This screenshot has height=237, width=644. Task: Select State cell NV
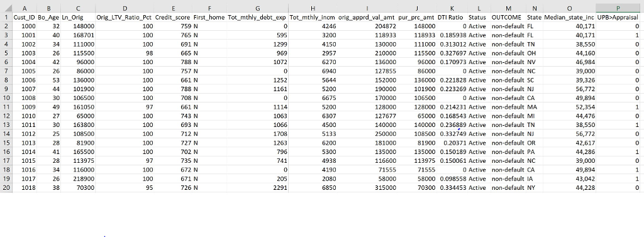(535, 62)
